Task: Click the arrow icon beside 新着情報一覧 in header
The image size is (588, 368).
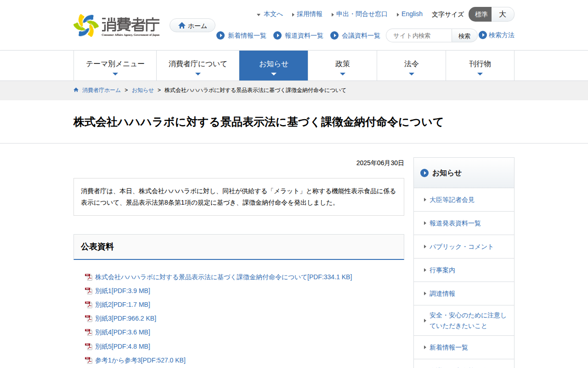Action: (x=220, y=35)
